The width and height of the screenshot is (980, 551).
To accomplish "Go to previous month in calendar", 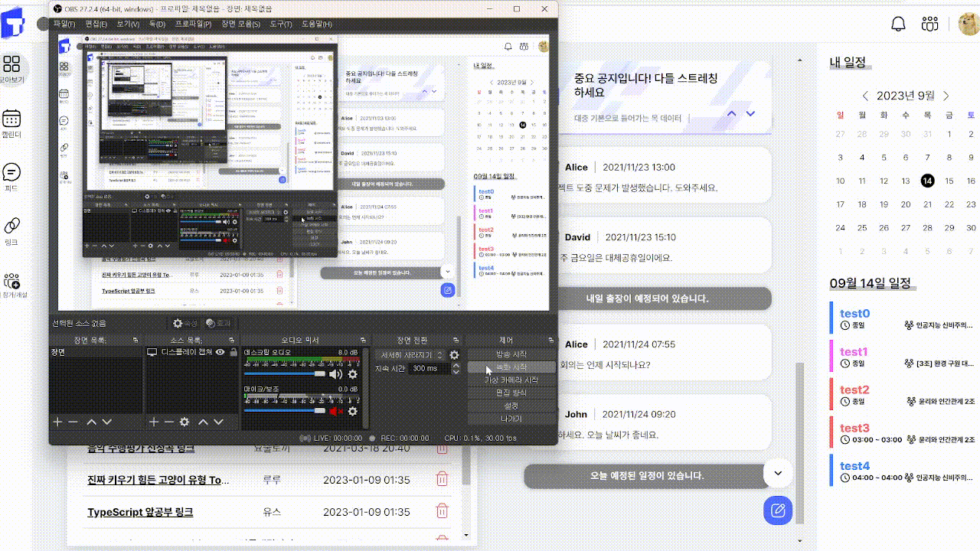I will click(x=865, y=96).
